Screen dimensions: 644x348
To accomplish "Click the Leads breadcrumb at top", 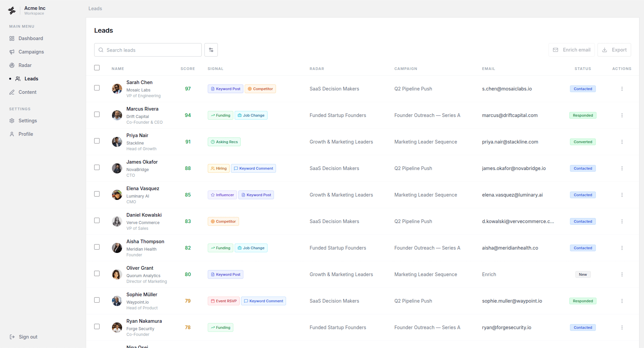I will [x=95, y=9].
